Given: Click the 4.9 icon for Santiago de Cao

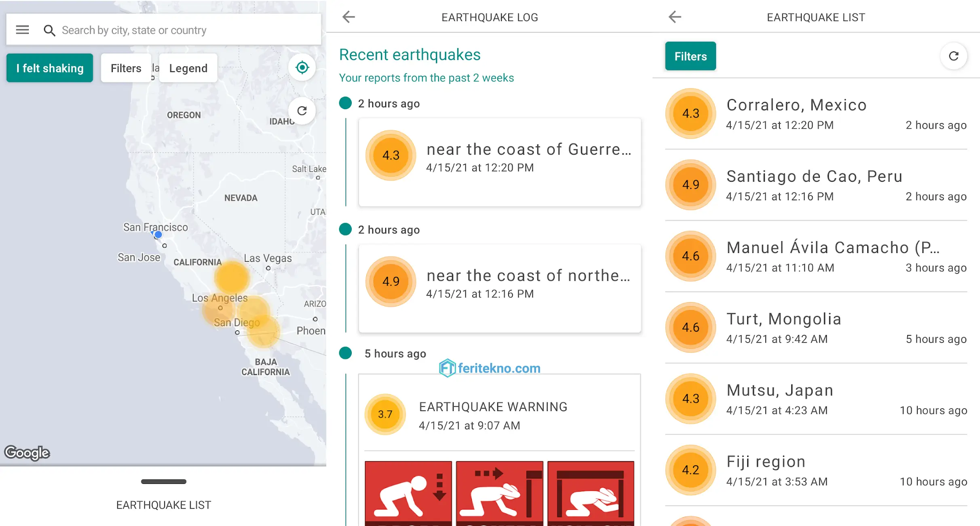Looking at the screenshot, I should pyautogui.click(x=691, y=185).
